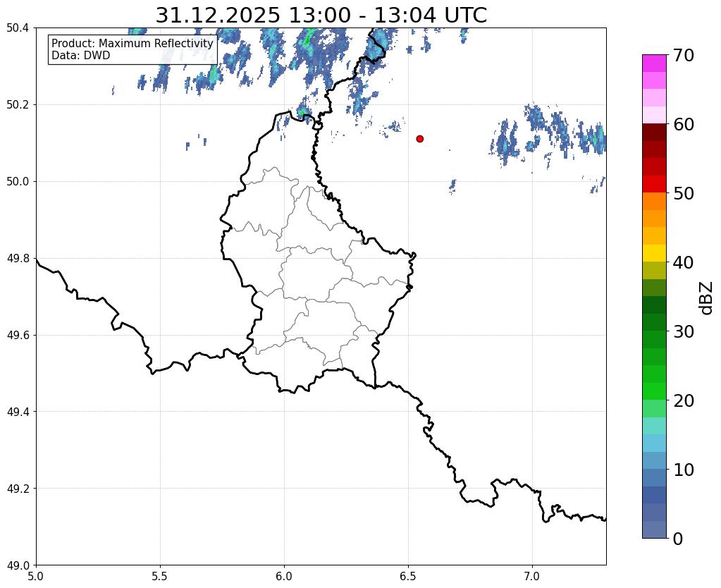Image resolution: width=721 pixels, height=588 pixels.
Task: Click the longitude axis label 5.5
Action: [160, 577]
